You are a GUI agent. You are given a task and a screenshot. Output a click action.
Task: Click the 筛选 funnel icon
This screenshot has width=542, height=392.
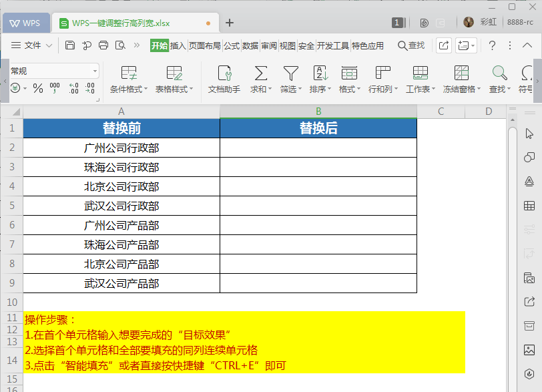tap(291, 73)
